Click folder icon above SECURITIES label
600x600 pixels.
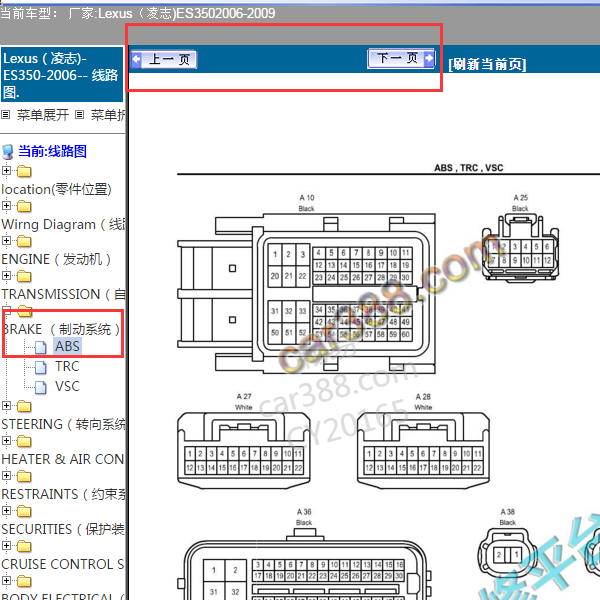pos(24,511)
